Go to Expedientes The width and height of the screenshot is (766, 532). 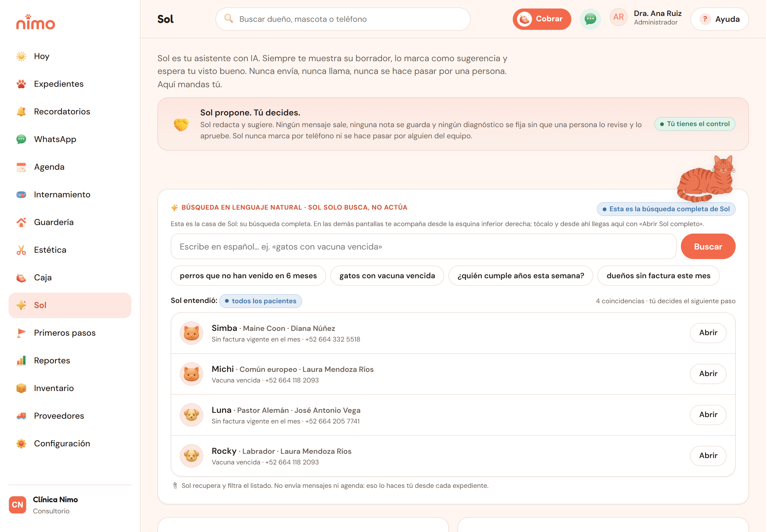70,84
